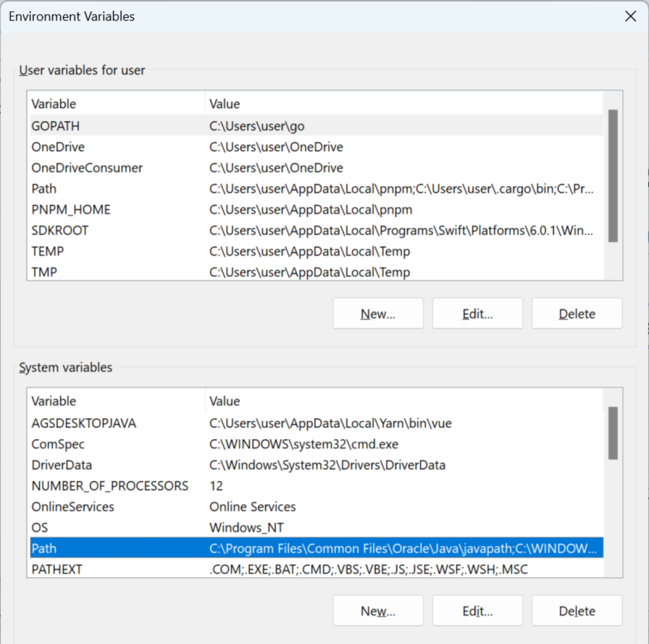Click New under System variables
Screen dimensions: 649x644
[378, 610]
